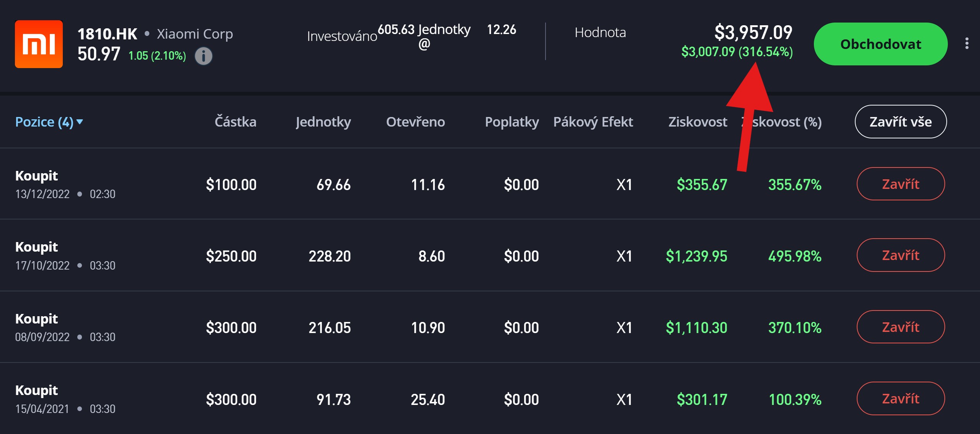Close the position opened 08/09/2022
The height and width of the screenshot is (434, 980).
[x=900, y=327]
